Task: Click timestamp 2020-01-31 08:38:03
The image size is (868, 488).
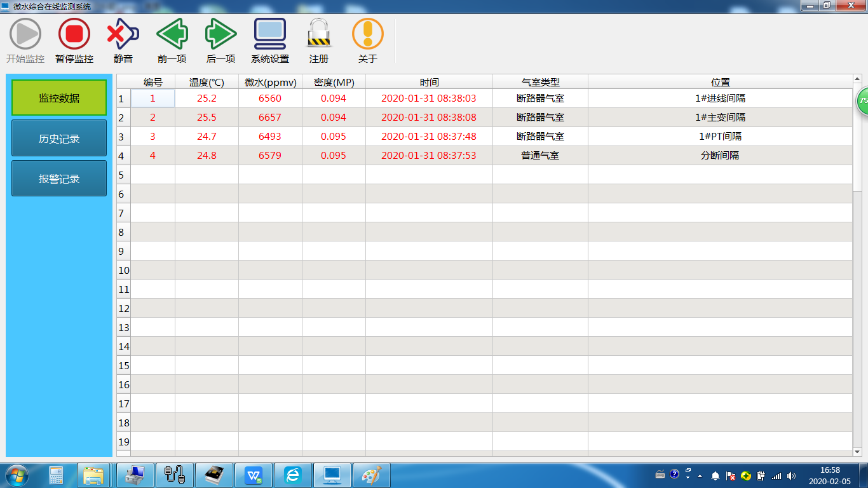Action: tap(429, 98)
